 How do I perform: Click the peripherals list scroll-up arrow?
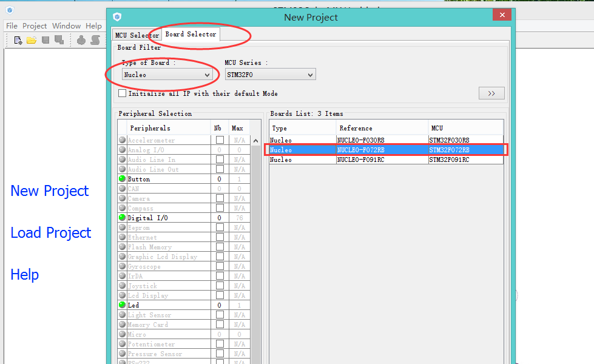(255, 141)
